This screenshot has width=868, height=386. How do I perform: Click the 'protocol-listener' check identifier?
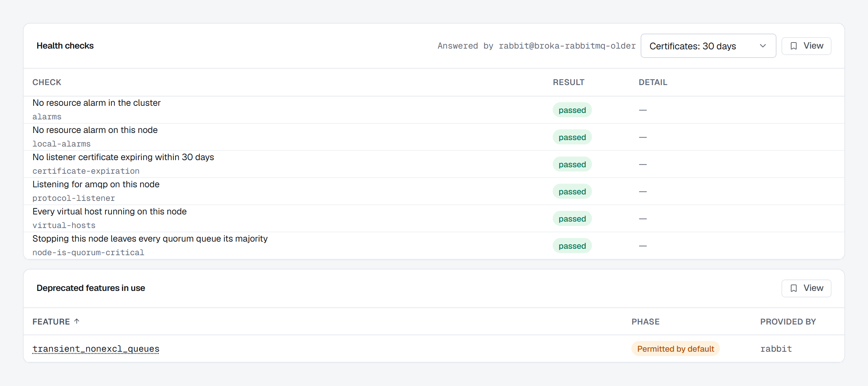(74, 198)
